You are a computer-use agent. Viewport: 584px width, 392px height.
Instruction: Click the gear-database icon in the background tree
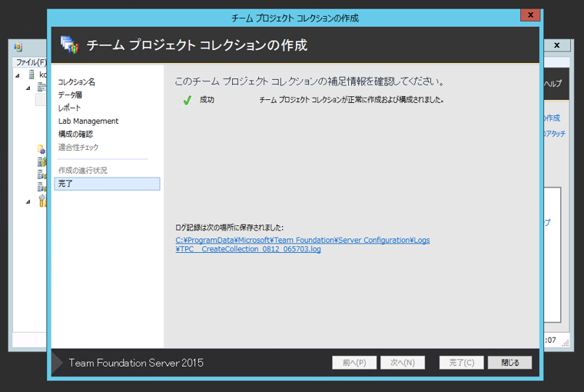click(x=41, y=149)
